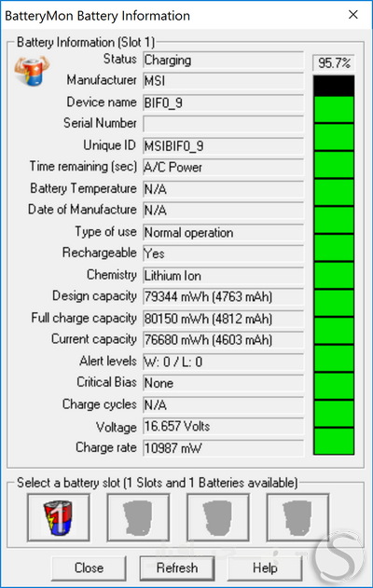Image resolution: width=373 pixels, height=588 pixels.
Task: Close the window with the X
Action: pyautogui.click(x=353, y=15)
